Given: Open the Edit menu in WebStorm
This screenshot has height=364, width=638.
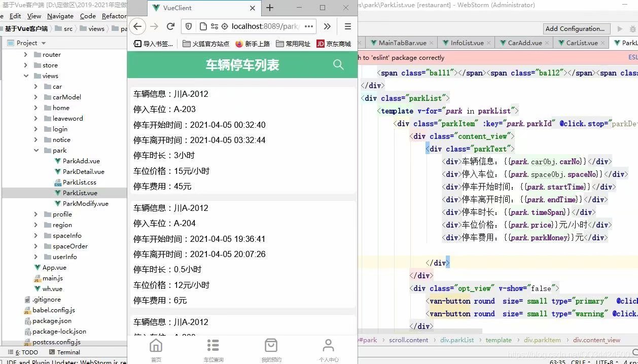Looking at the screenshot, I should click(x=15, y=16).
